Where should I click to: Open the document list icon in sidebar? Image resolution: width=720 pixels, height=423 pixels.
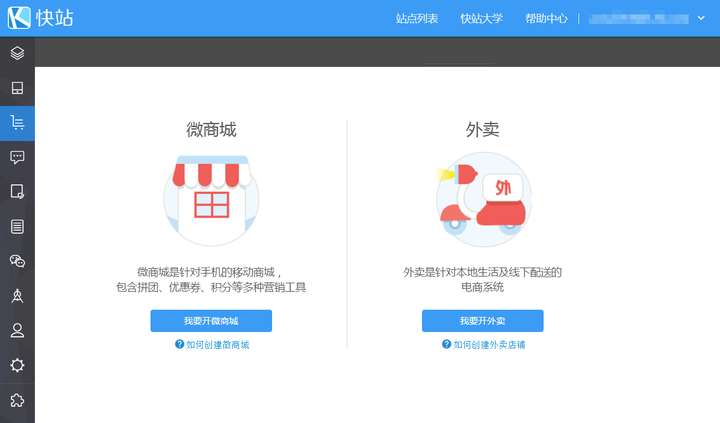tap(17, 226)
